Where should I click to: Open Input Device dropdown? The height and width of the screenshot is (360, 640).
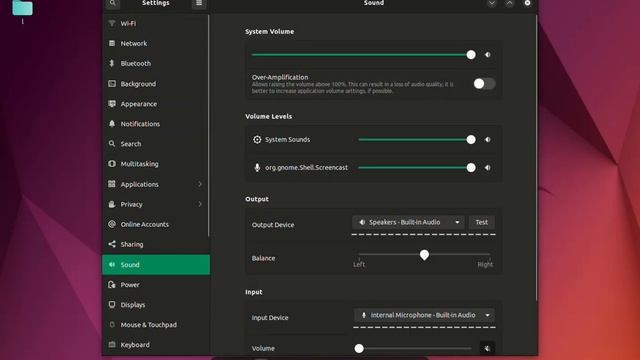[x=424, y=315]
